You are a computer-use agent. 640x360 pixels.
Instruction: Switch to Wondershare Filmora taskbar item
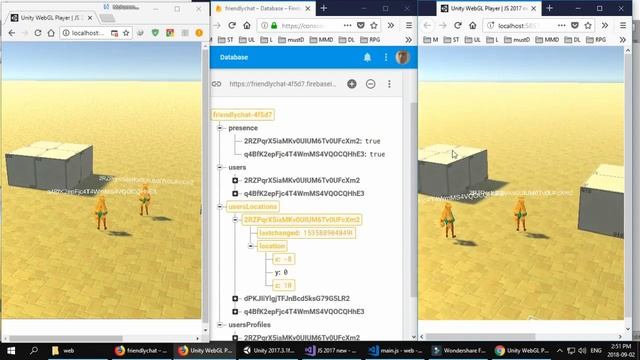(459, 351)
